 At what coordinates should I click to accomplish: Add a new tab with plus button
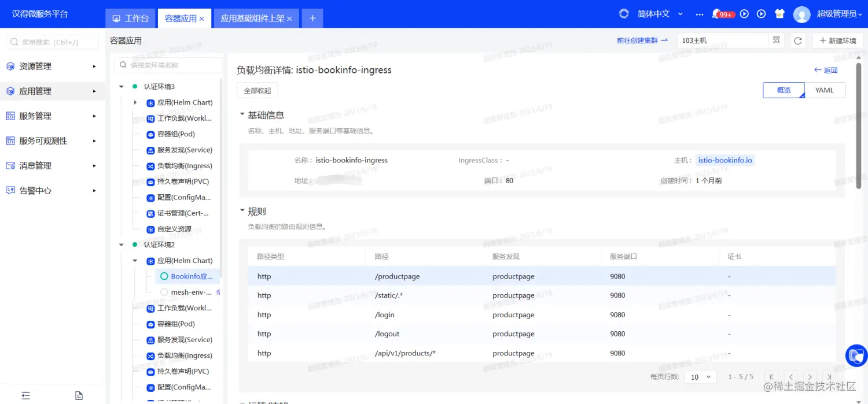pyautogui.click(x=312, y=18)
